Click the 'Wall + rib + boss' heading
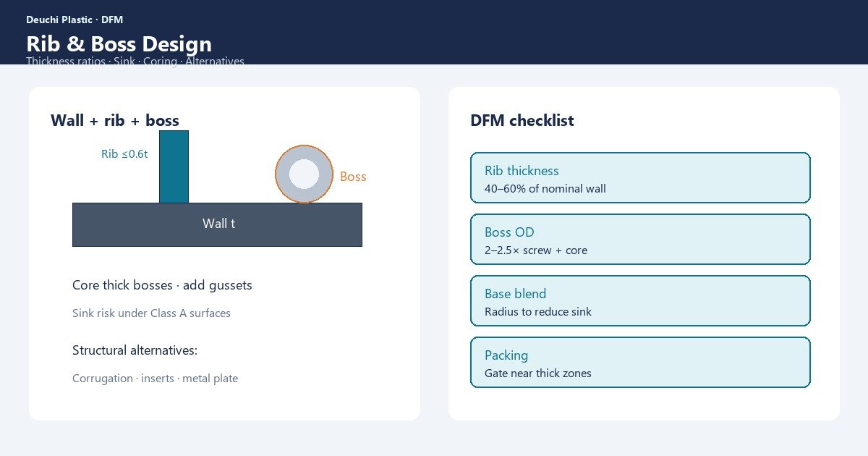 pos(115,120)
